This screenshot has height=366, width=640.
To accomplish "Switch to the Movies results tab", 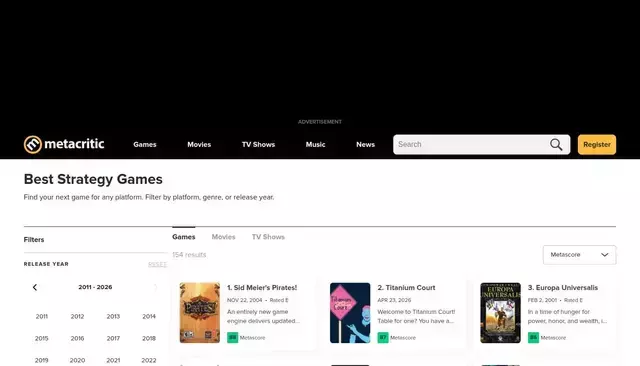I will [x=223, y=237].
